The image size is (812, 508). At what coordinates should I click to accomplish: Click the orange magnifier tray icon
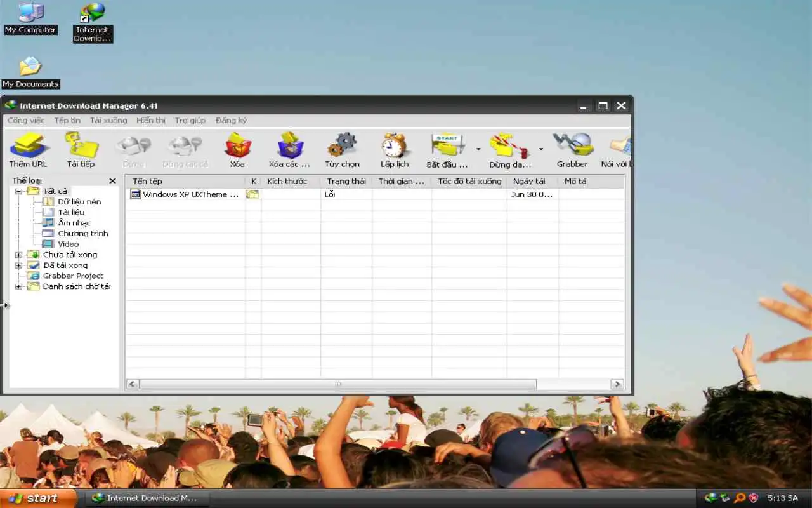click(739, 498)
